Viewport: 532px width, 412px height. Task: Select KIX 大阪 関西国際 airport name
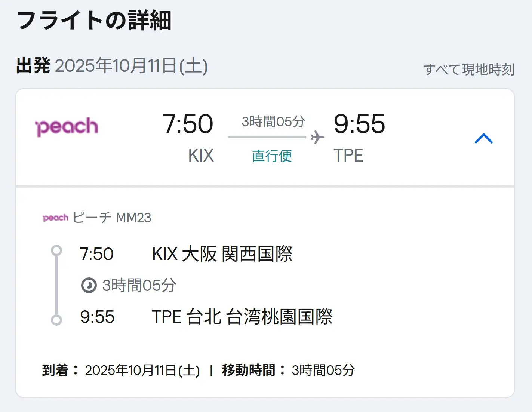pyautogui.click(x=222, y=254)
